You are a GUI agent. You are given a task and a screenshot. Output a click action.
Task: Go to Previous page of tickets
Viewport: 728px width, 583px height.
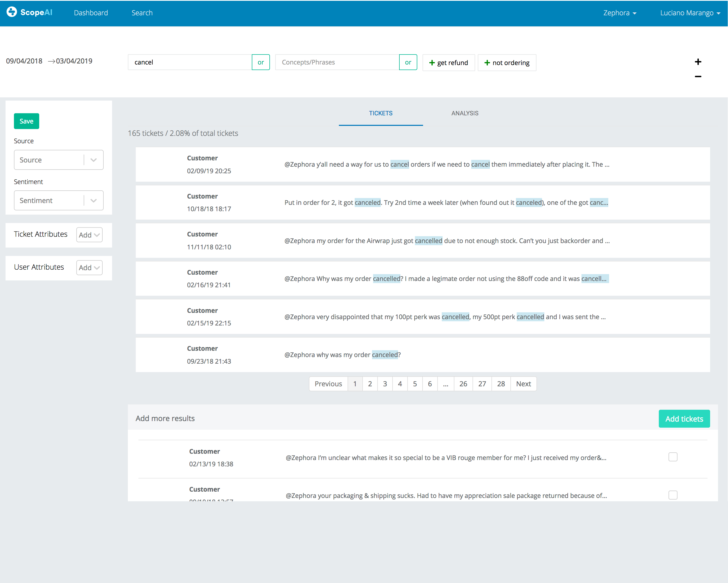coord(328,384)
